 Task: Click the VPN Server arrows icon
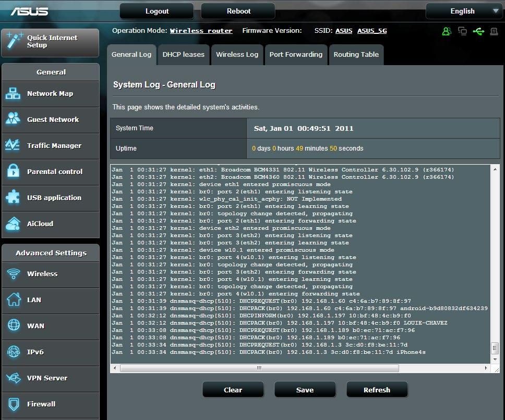click(x=14, y=378)
